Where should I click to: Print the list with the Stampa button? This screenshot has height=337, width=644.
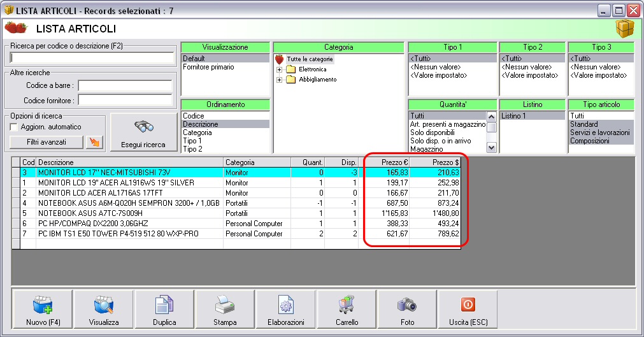pos(225,309)
